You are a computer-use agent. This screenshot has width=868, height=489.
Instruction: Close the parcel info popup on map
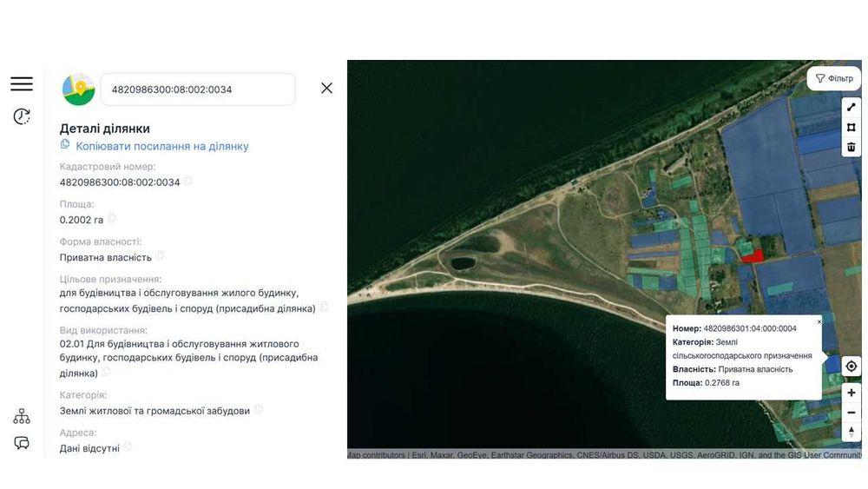[819, 321]
